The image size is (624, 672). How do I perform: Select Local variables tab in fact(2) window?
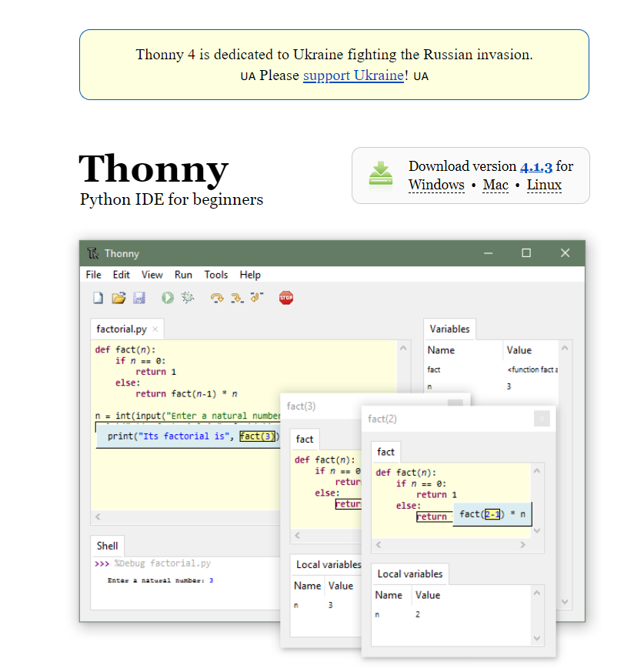tap(410, 574)
